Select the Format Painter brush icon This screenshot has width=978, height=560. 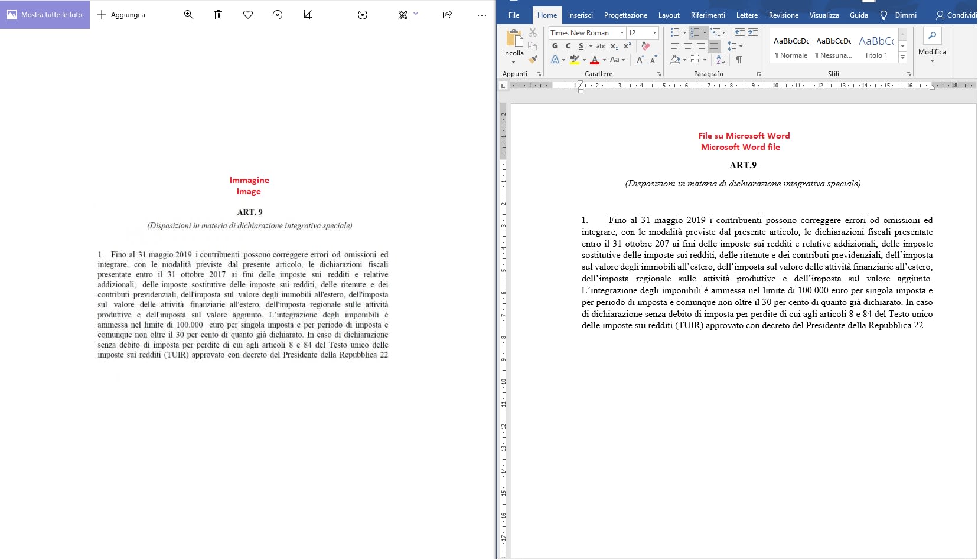point(533,60)
